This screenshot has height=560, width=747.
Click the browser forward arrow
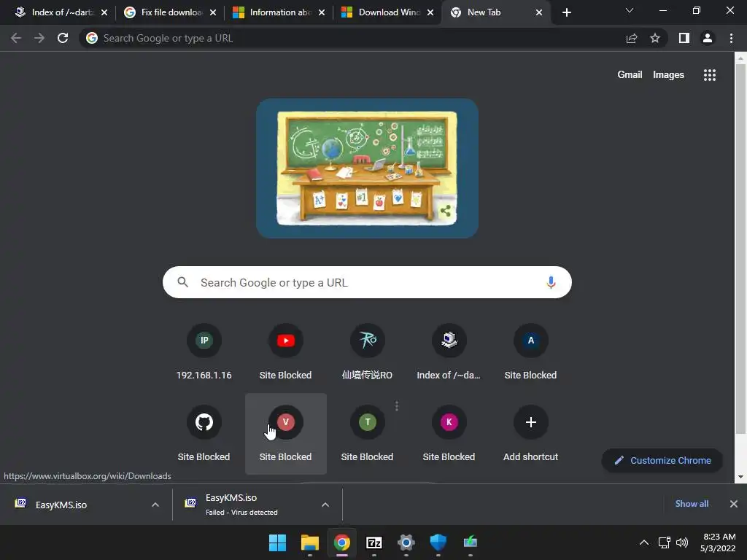[x=39, y=38]
